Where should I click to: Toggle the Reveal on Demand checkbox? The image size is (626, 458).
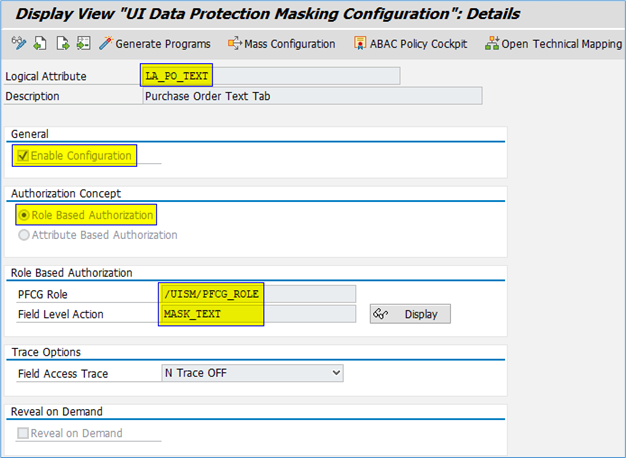23,433
